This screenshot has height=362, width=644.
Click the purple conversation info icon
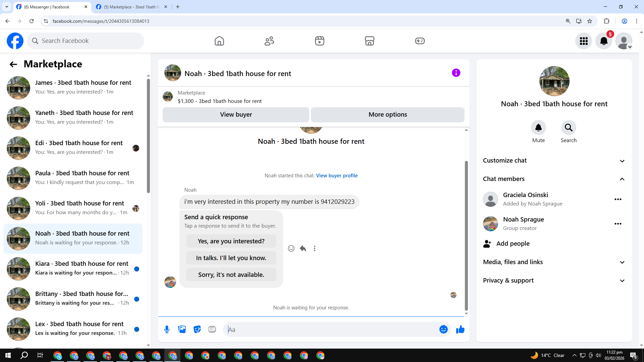(456, 73)
